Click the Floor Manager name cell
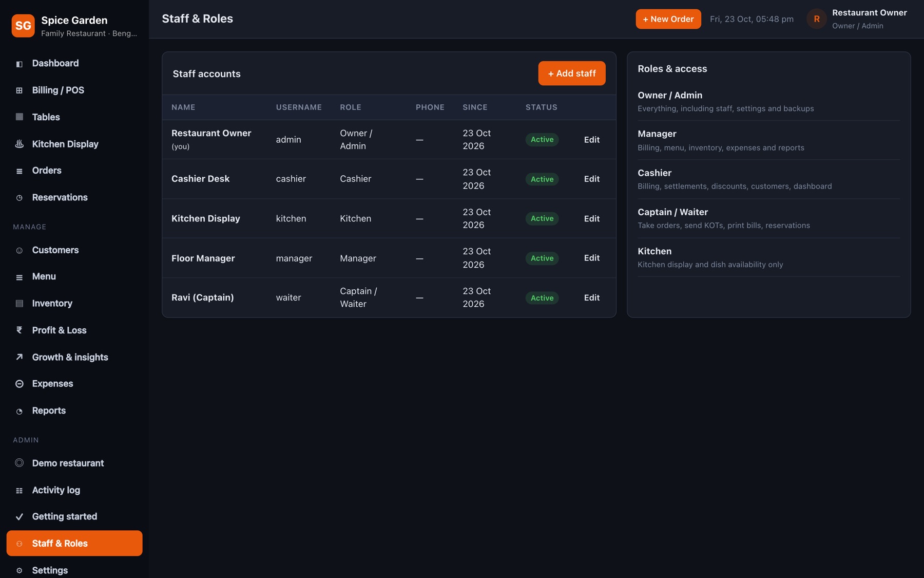This screenshot has width=924, height=578. point(203,258)
